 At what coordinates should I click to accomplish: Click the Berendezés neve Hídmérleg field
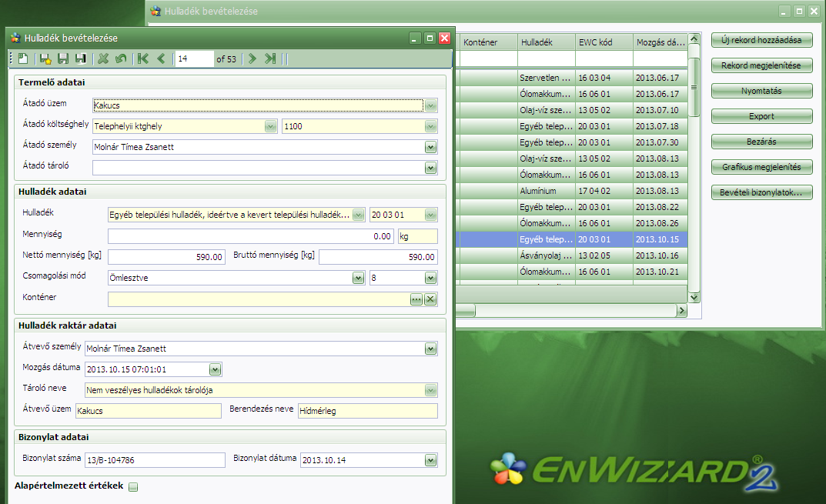click(368, 411)
